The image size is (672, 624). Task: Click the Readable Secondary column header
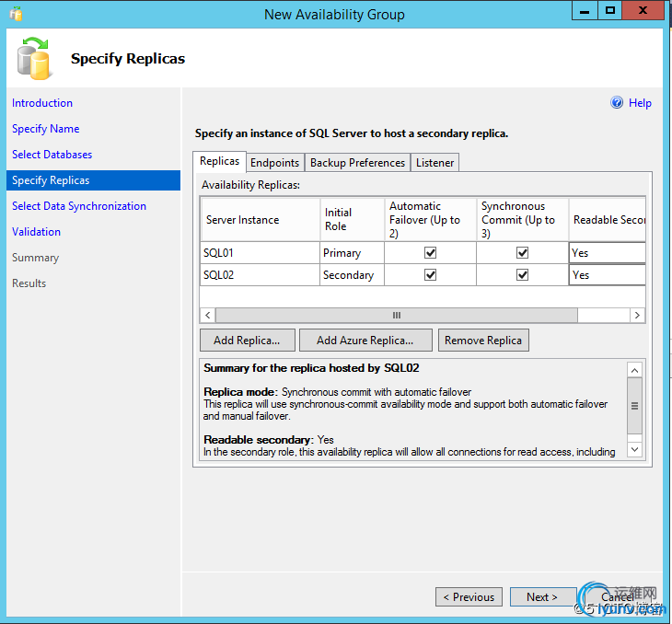pos(608,219)
